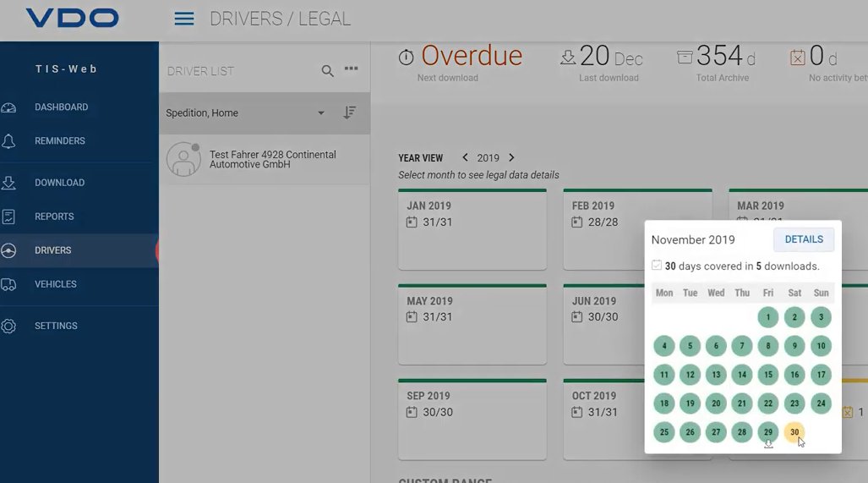Search the driver list with magnifier icon
This screenshot has width=868, height=483.
327,71
